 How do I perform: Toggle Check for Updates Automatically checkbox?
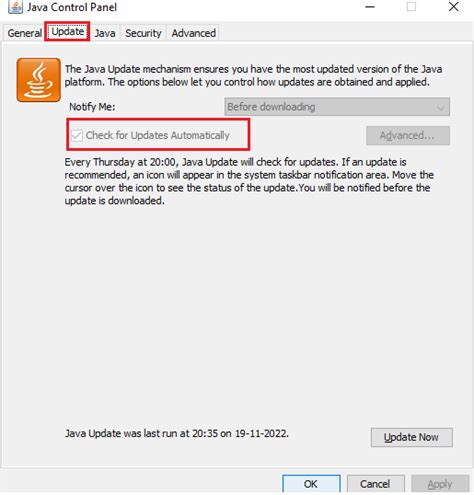77,135
